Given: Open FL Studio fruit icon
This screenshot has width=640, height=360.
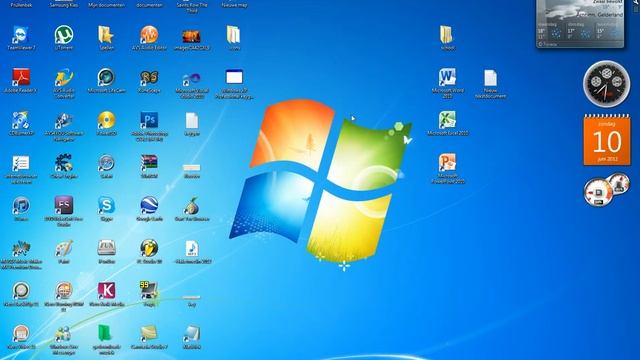Looking at the screenshot, I should coord(149,248).
